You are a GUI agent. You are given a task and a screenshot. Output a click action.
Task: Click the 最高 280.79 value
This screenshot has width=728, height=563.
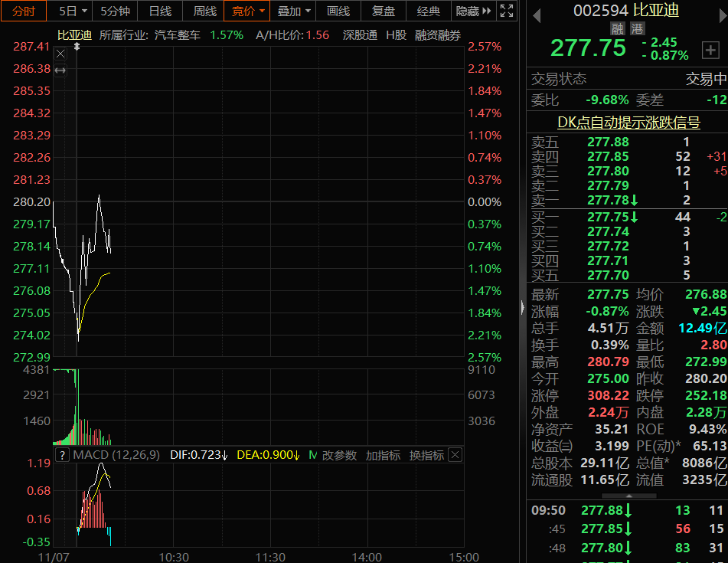point(609,362)
